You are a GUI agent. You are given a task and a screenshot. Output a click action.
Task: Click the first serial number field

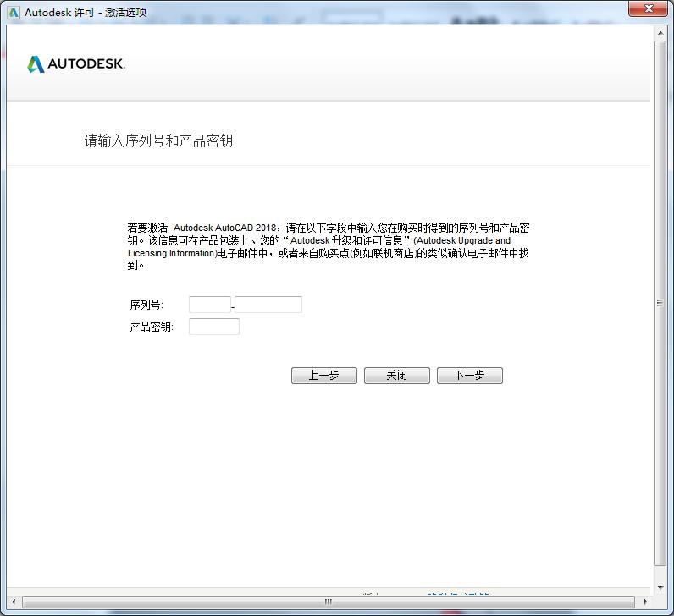click(210, 305)
